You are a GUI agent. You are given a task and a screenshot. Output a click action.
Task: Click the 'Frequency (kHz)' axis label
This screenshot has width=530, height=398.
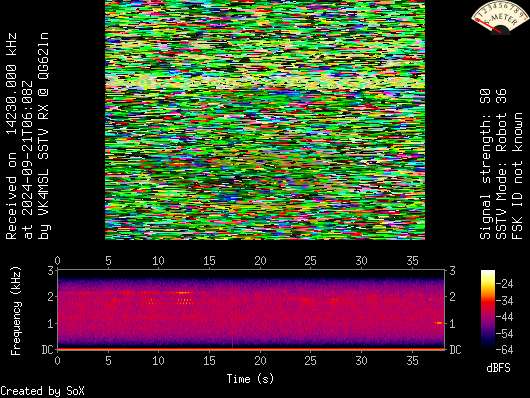pos(16,310)
